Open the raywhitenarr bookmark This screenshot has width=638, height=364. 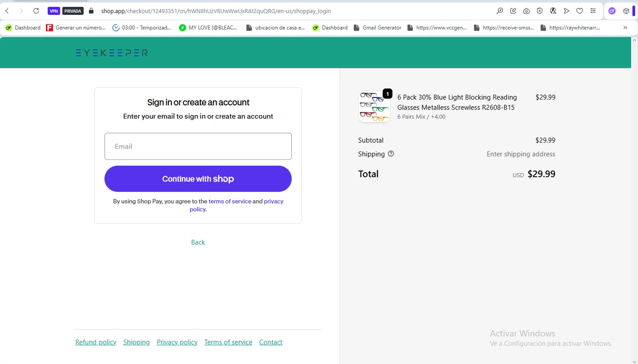tap(570, 28)
